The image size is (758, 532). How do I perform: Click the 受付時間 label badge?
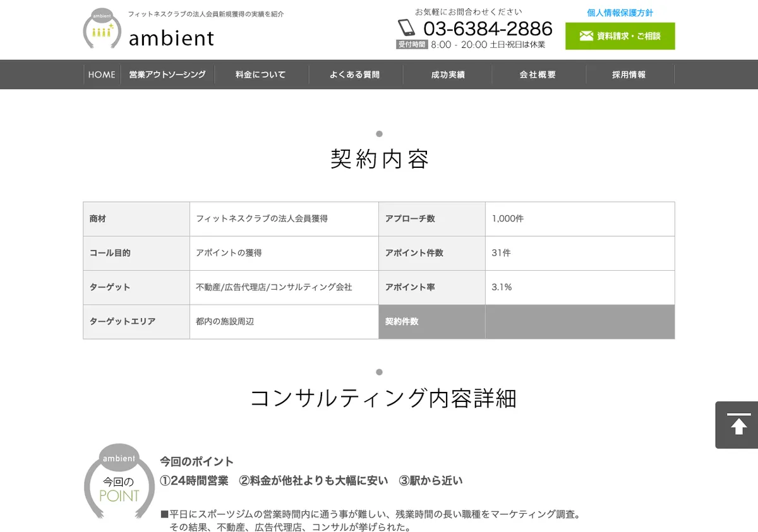(412, 44)
